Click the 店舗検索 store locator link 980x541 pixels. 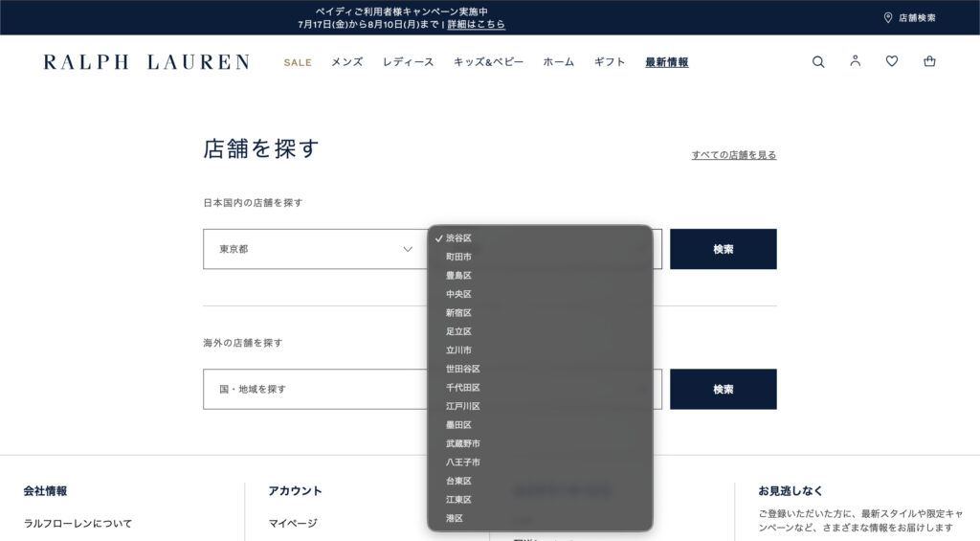910,17
